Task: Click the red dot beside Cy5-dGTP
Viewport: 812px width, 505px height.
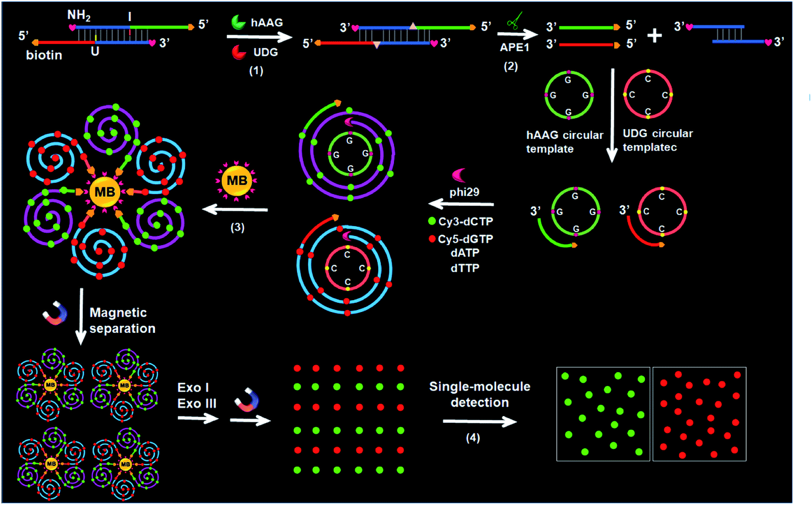Action: point(432,238)
